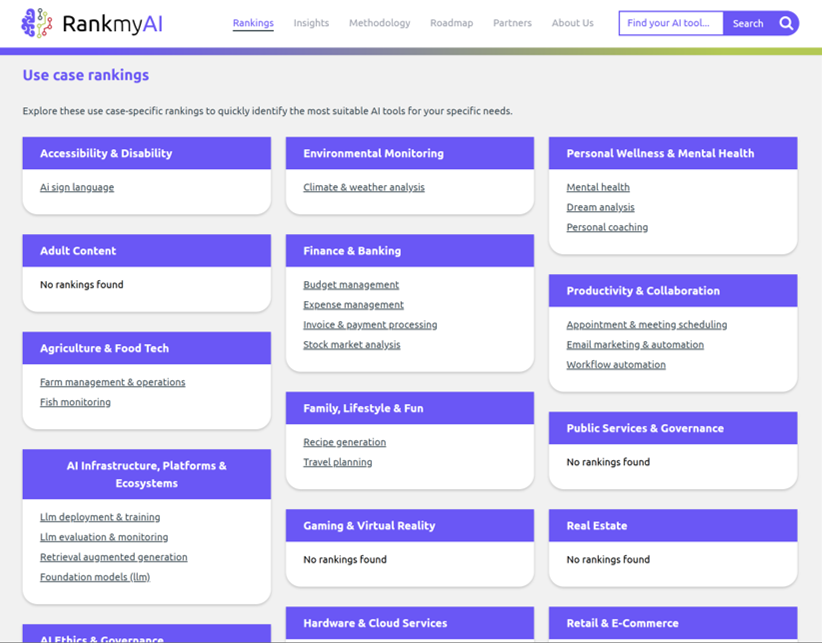Image resolution: width=822 pixels, height=643 pixels.
Task: Open Climate & weather analysis ranking
Action: [364, 187]
